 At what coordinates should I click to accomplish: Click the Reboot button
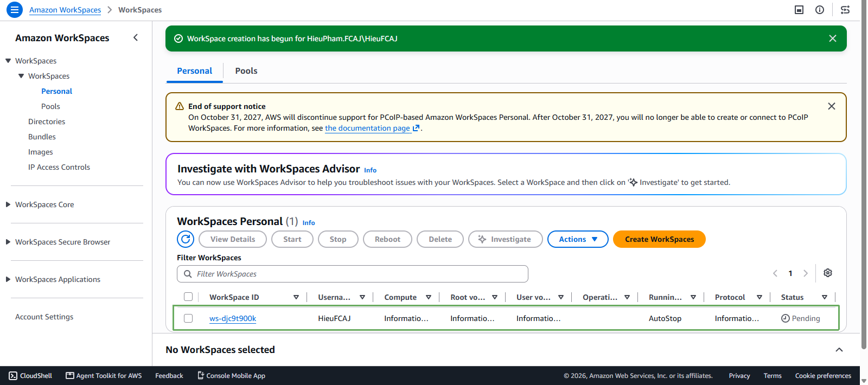[x=387, y=239]
